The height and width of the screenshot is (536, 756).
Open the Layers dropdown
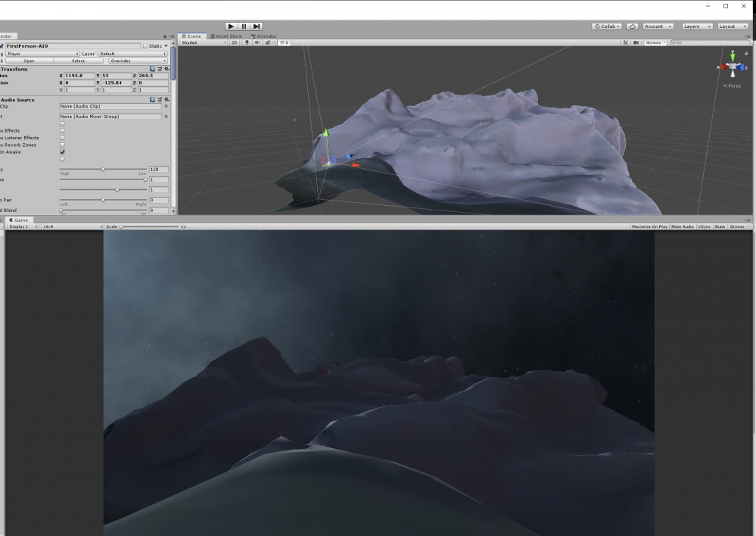[x=696, y=26]
